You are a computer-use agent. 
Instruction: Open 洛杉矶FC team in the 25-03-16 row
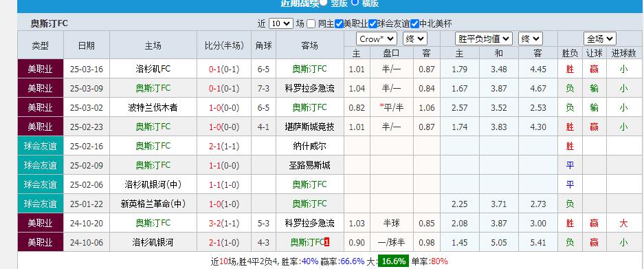click(x=153, y=69)
